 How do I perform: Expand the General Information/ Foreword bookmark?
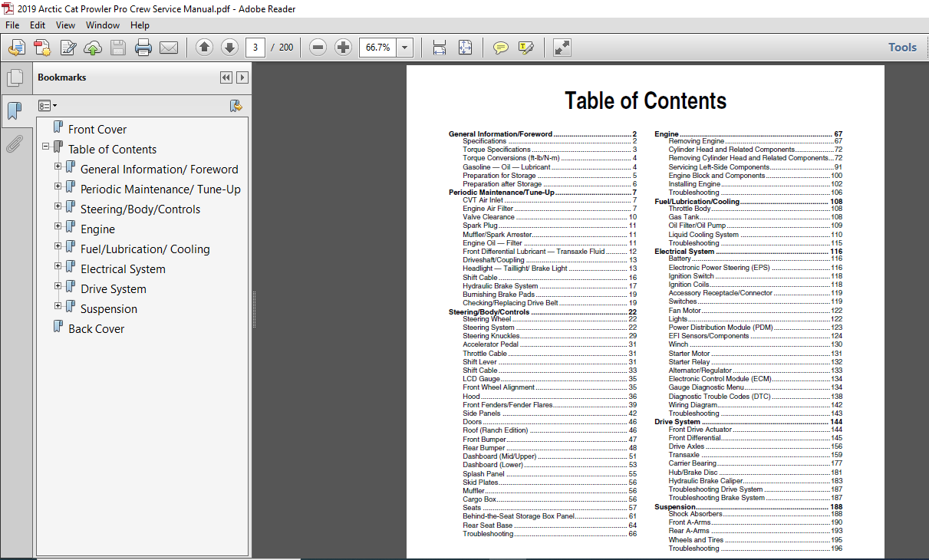(x=58, y=166)
